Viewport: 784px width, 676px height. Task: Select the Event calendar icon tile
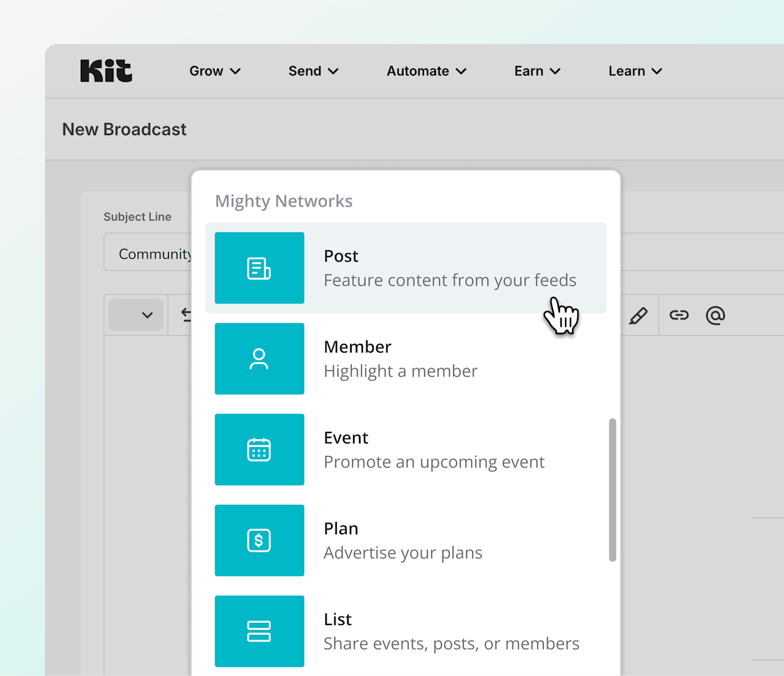[259, 449]
